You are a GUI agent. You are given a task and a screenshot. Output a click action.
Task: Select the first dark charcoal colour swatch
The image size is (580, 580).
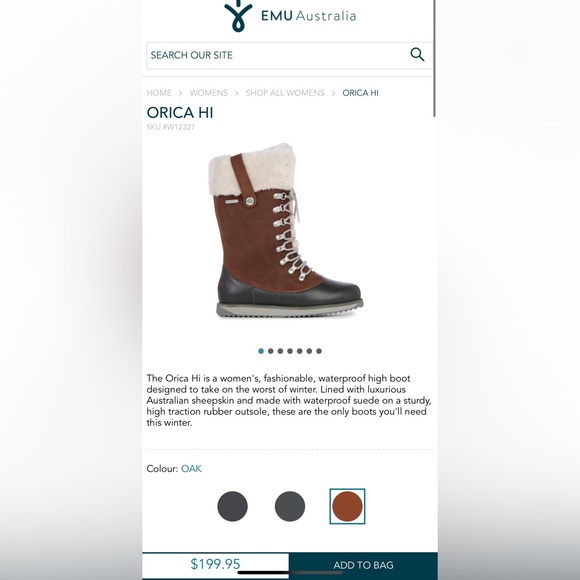232,506
